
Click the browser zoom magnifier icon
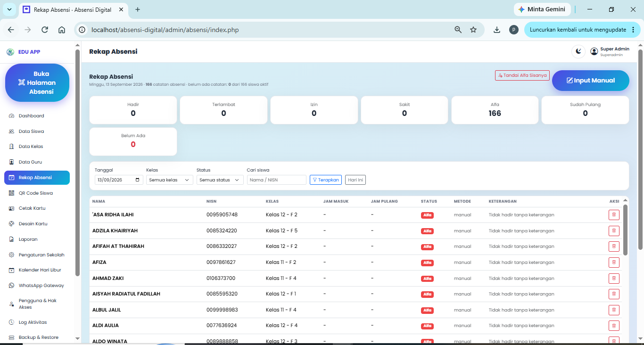458,30
